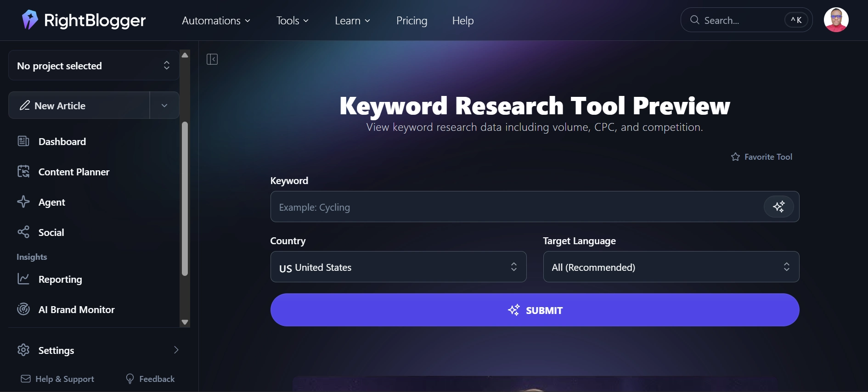Open the Target Language dropdown

671,267
